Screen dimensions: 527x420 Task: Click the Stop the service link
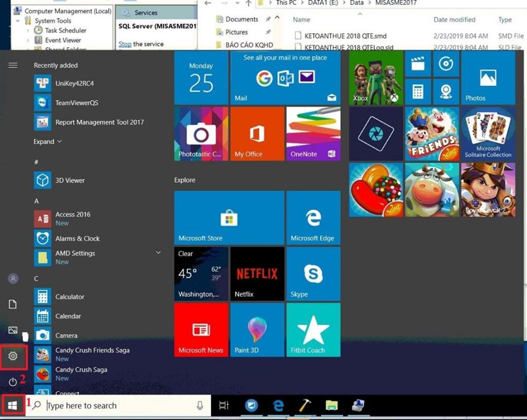tap(125, 44)
